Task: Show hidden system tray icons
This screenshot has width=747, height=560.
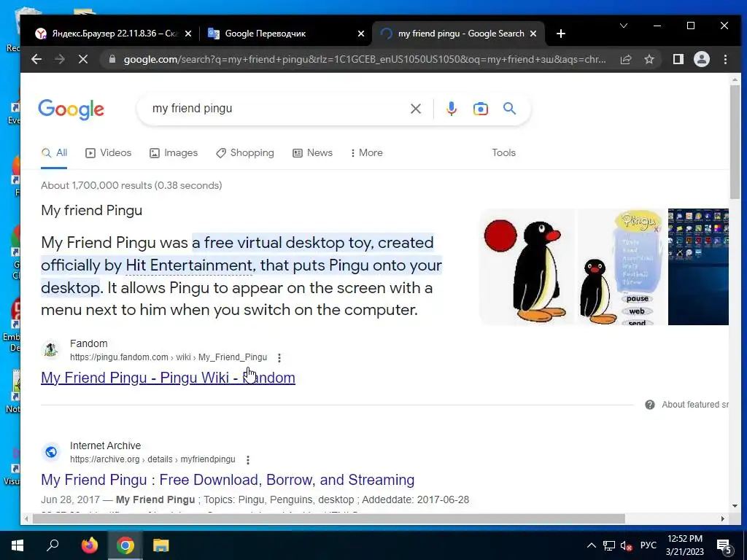Action: coord(591,545)
